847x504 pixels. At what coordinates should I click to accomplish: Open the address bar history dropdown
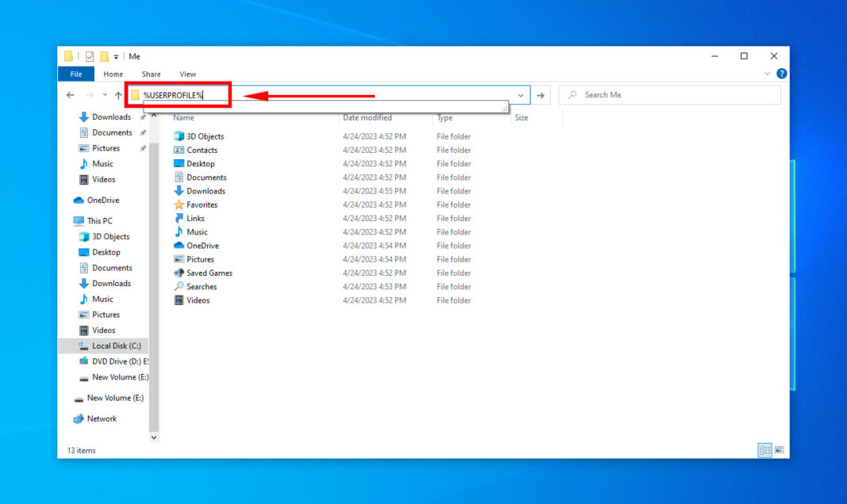click(x=521, y=94)
